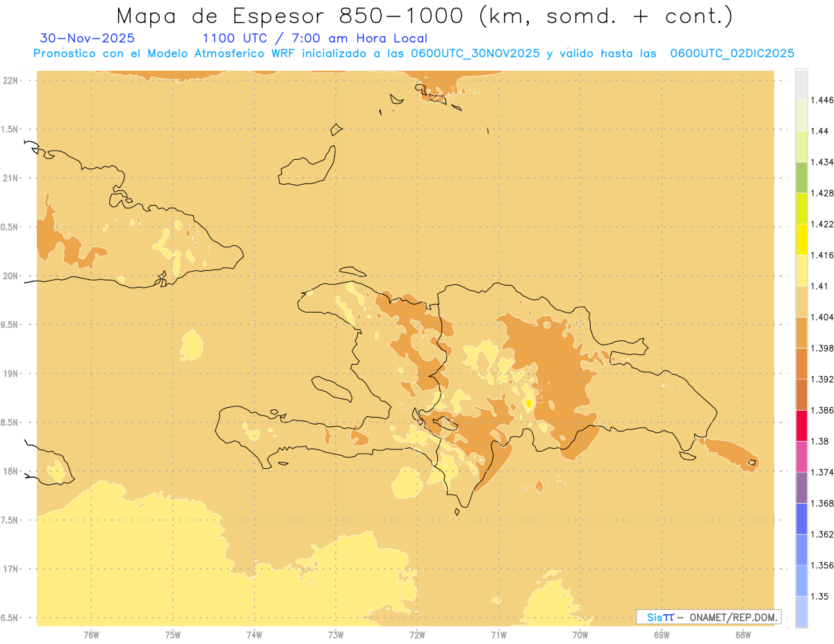Click the light gray top band of the legend

coord(801,84)
